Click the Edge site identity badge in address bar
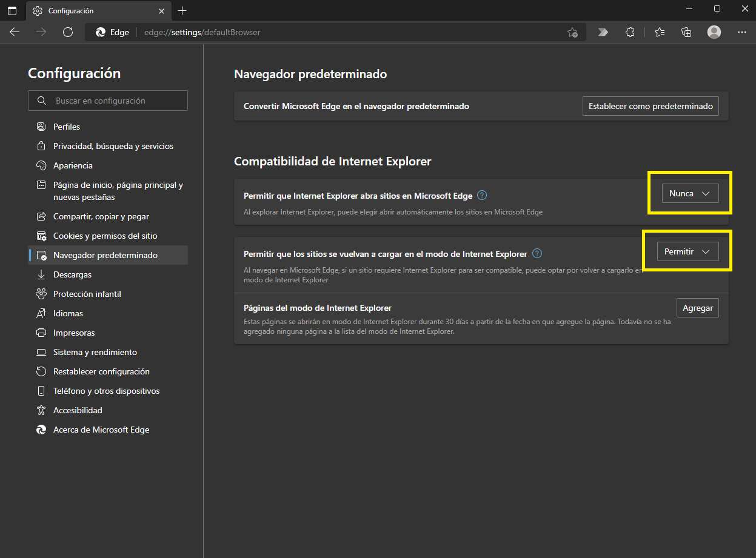The height and width of the screenshot is (558, 756). pyautogui.click(x=113, y=32)
